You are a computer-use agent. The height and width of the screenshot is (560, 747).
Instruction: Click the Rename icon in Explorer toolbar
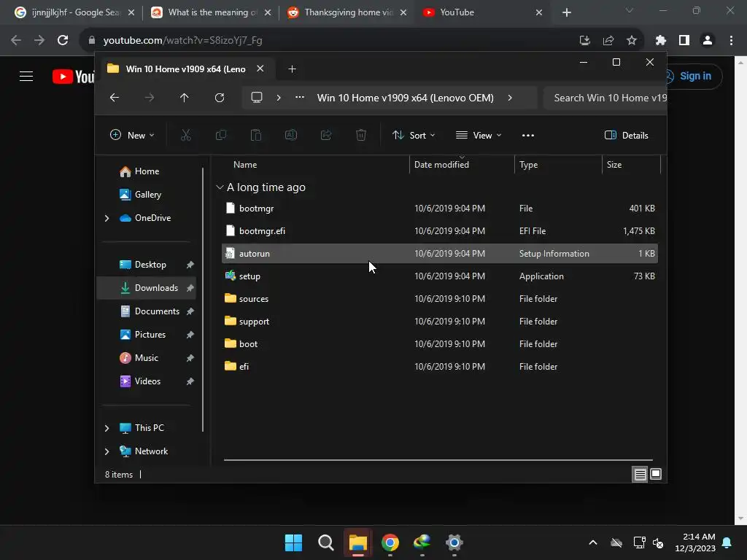click(291, 135)
